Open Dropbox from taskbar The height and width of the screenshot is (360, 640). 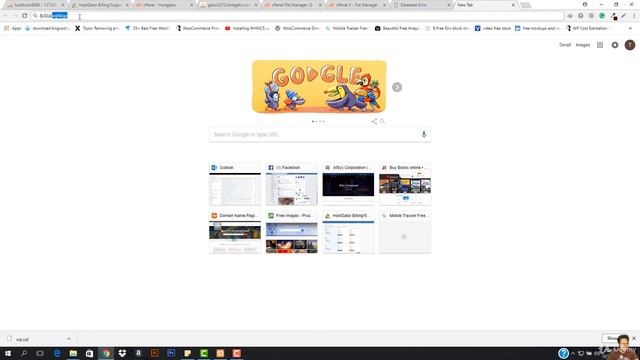pos(122,353)
